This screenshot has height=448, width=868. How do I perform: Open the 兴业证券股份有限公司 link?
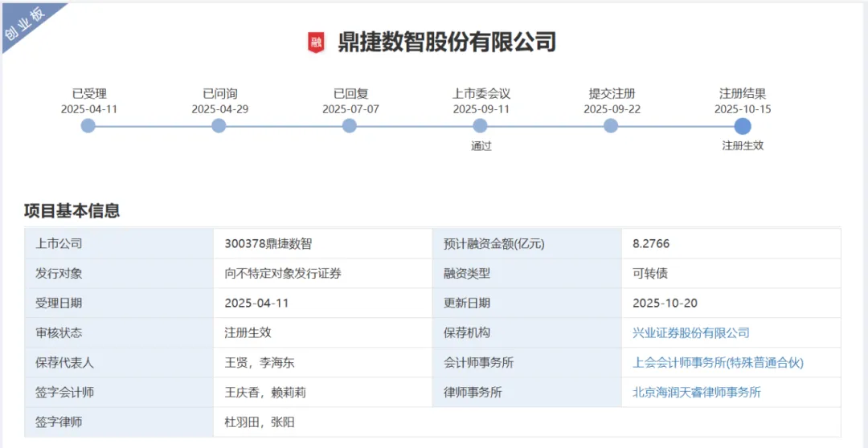click(691, 333)
